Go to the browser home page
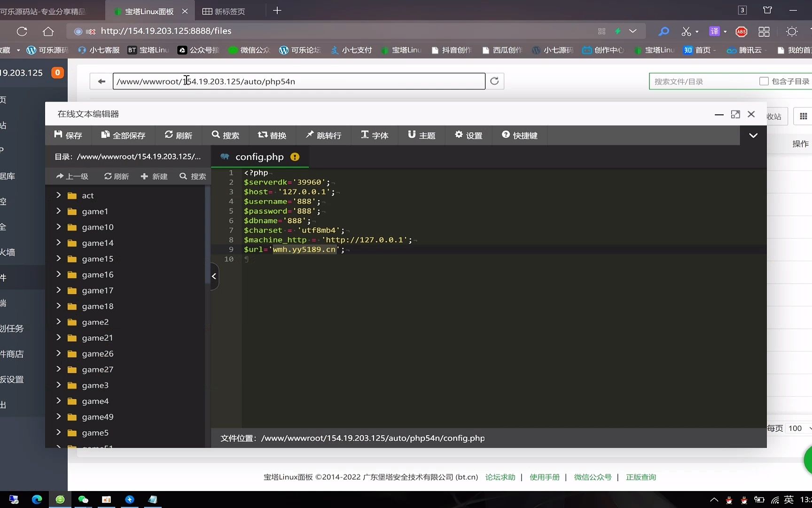The height and width of the screenshot is (508, 812). (48, 32)
